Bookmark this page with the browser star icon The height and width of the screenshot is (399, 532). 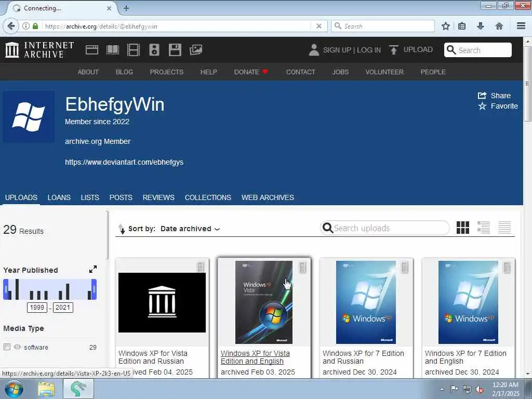(445, 26)
